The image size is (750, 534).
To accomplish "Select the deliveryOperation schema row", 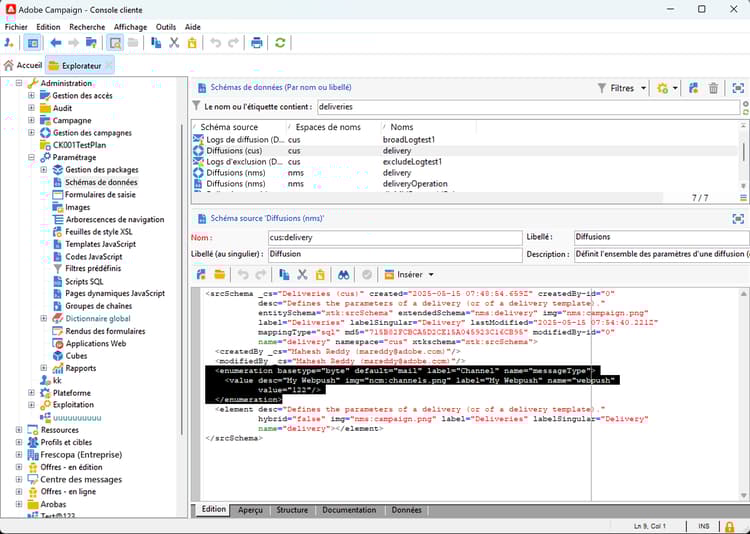I will tap(415, 184).
